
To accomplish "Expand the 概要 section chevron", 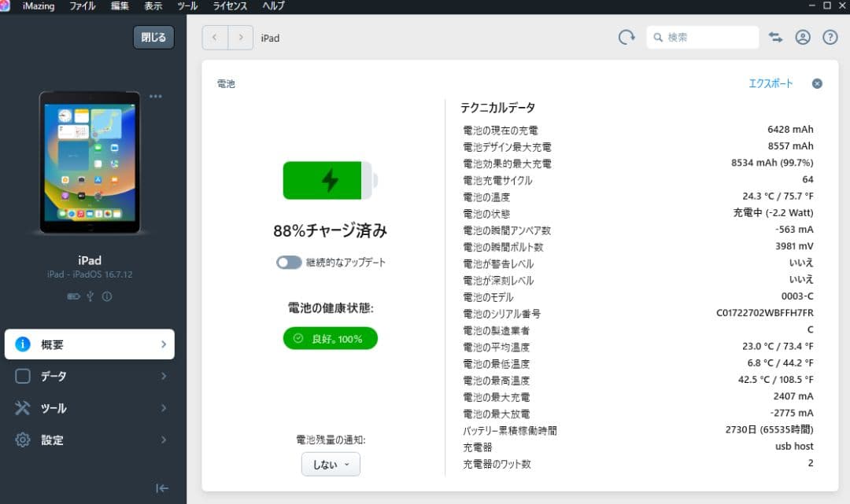I will (x=164, y=344).
